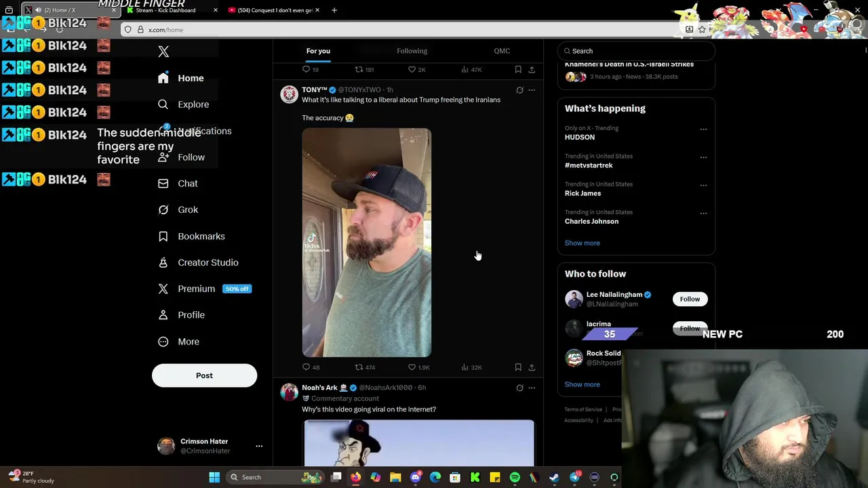The image size is (868, 488).
Task: Follow Lee Nallalingham
Action: pos(690,299)
